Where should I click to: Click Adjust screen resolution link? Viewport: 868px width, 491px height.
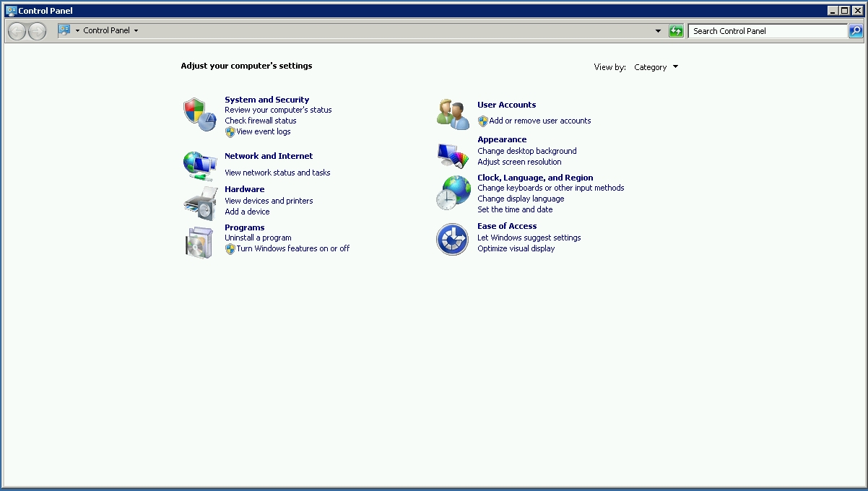pos(519,162)
